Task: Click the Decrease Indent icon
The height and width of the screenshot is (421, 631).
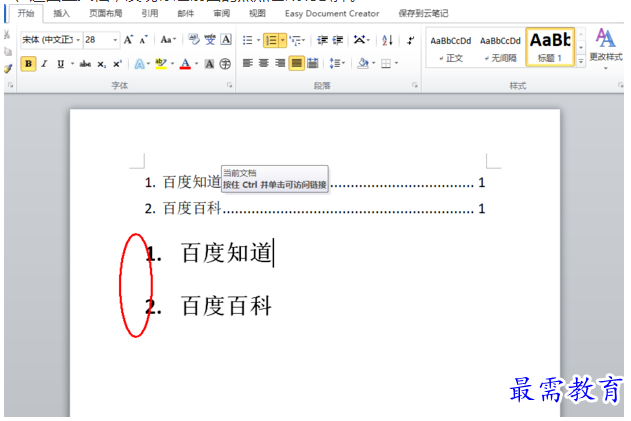Action: pyautogui.click(x=322, y=40)
